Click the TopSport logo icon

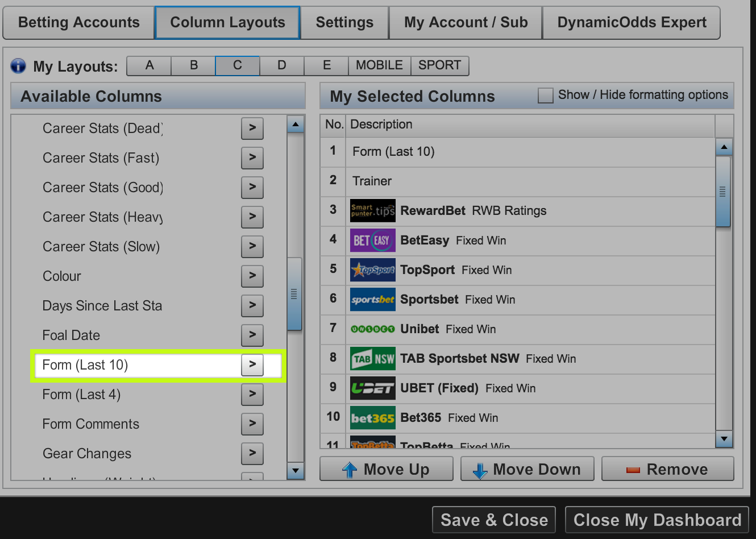click(x=372, y=270)
